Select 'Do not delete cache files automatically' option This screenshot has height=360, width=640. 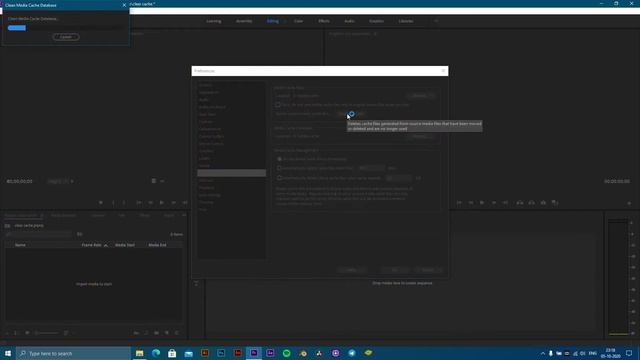[280, 159]
